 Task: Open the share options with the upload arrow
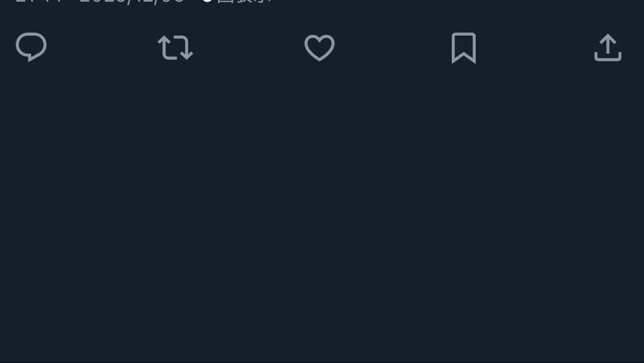click(608, 48)
